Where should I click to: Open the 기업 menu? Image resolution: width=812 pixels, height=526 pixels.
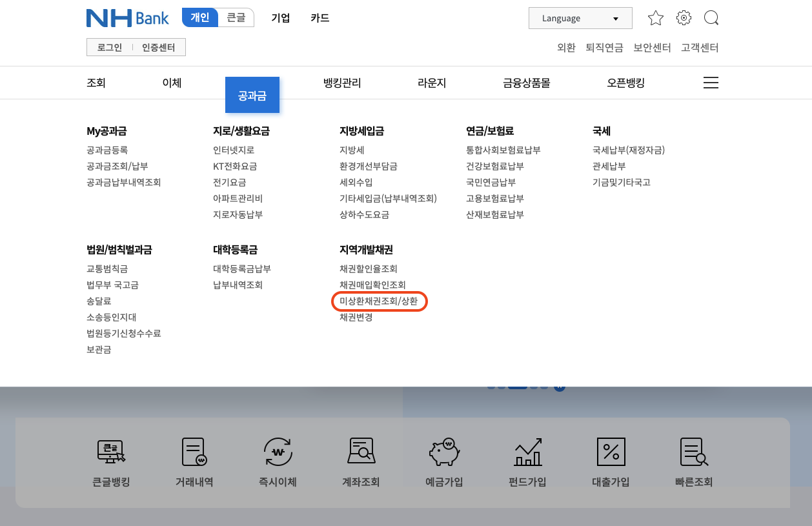(280, 19)
